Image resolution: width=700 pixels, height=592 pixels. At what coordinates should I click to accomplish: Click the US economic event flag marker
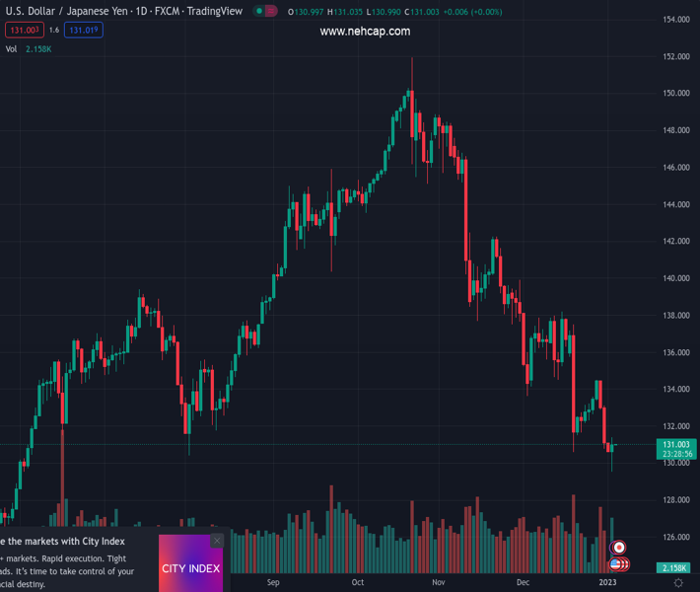click(x=615, y=564)
